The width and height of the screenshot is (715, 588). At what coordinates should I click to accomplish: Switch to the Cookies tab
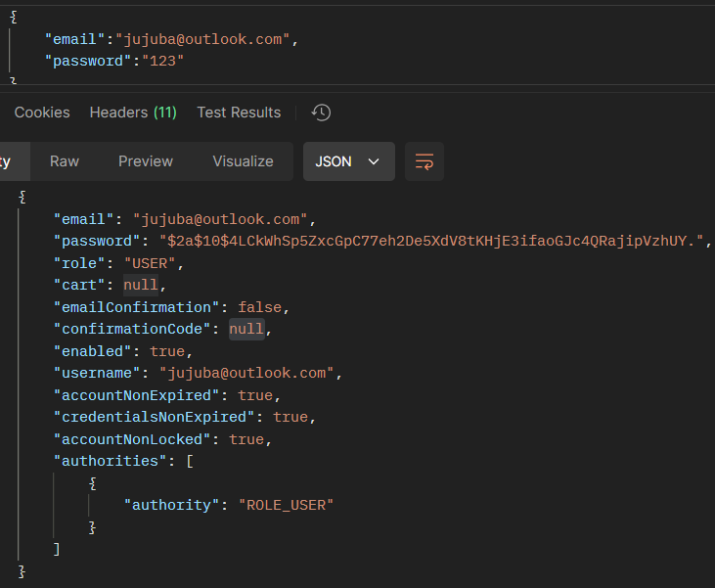[x=42, y=113]
